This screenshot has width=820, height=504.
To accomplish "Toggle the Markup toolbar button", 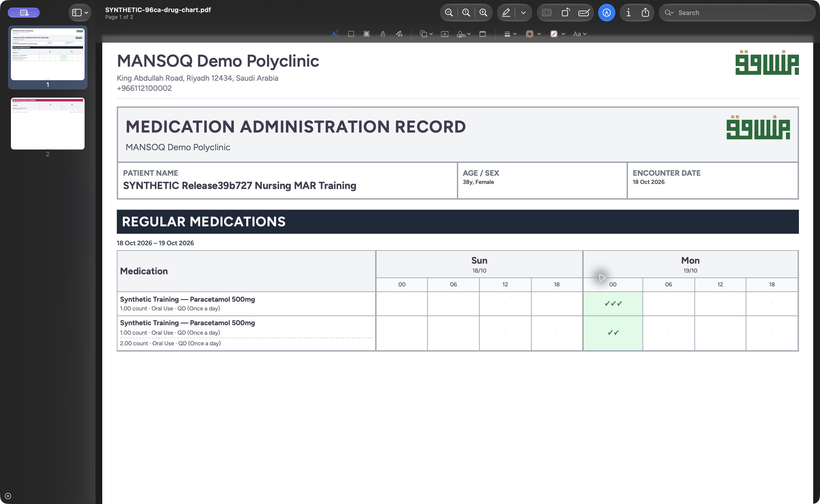I will pos(607,13).
